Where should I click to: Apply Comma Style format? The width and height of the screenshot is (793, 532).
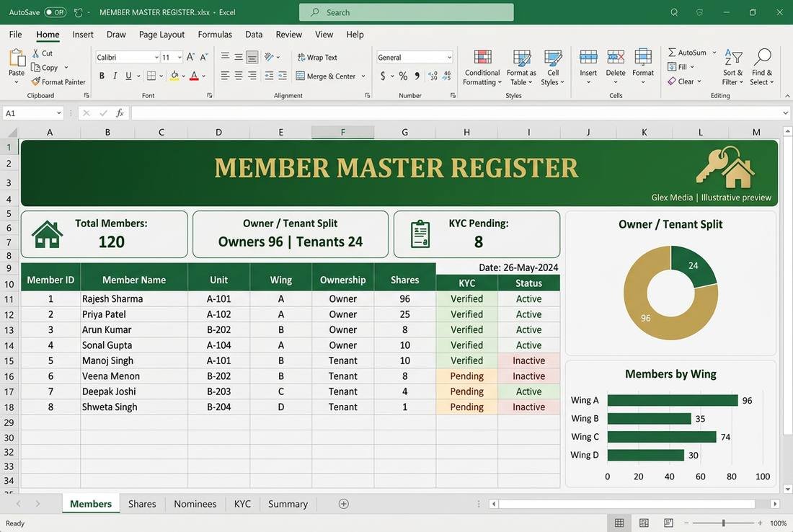click(x=417, y=76)
